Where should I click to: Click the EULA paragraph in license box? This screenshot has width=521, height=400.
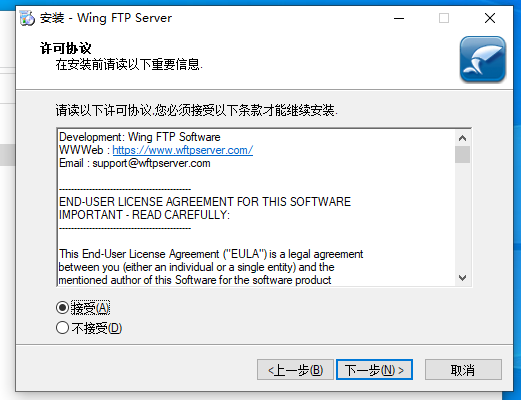click(211, 267)
